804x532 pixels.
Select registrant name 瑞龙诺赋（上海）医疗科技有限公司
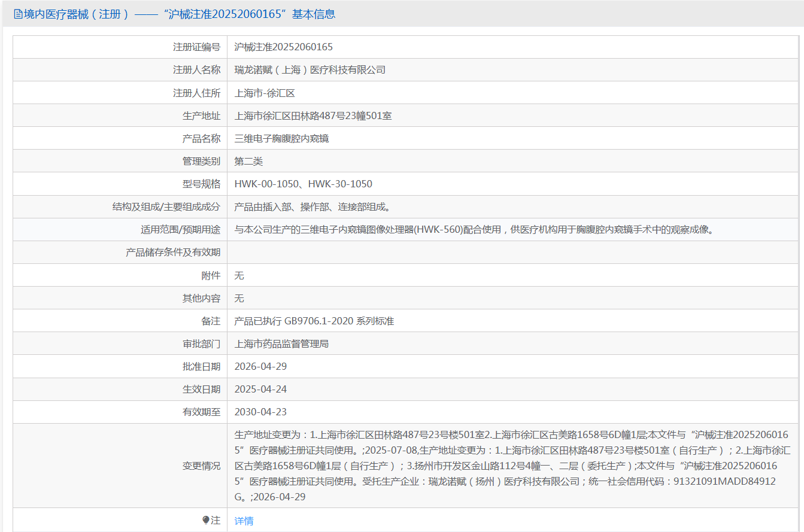pyautogui.click(x=310, y=70)
